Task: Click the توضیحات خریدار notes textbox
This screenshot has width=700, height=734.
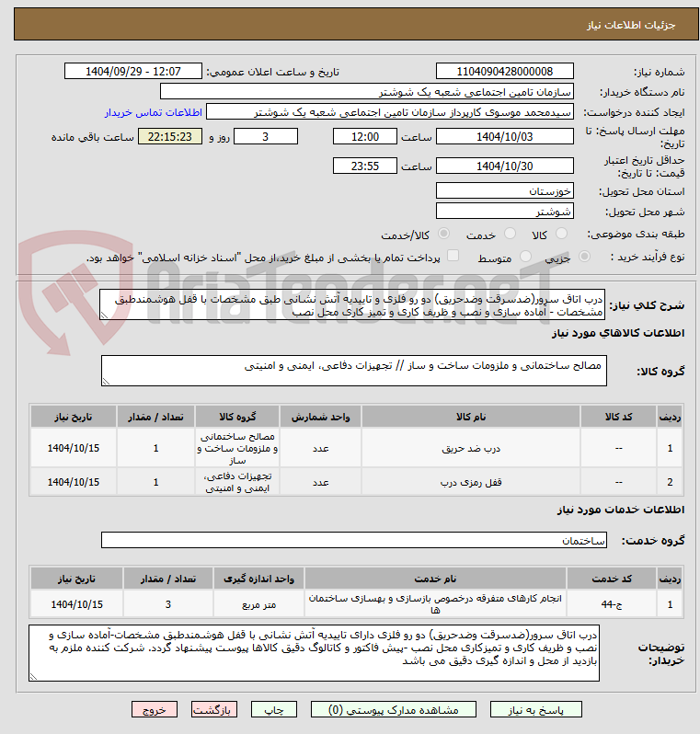Action: (x=314, y=652)
